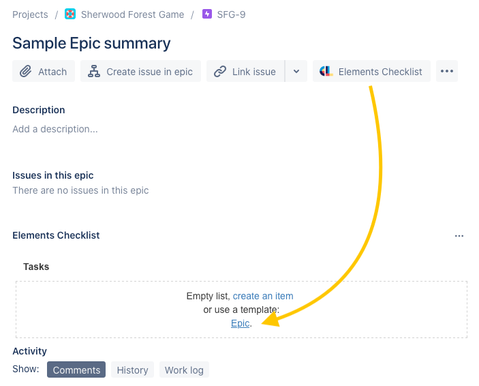Screen dimensions: 479x386
Task: Open Elements Checklist panel ellipsis menu
Action: tap(459, 236)
